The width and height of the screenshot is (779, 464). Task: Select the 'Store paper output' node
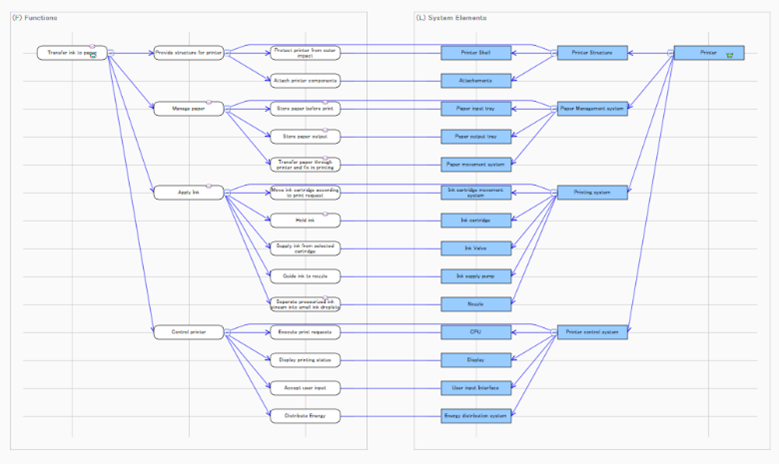(x=305, y=136)
